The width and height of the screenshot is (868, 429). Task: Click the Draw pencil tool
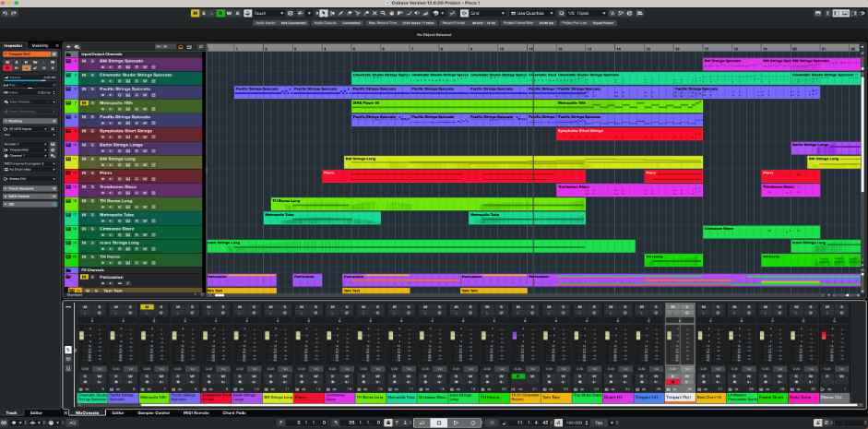(x=341, y=13)
